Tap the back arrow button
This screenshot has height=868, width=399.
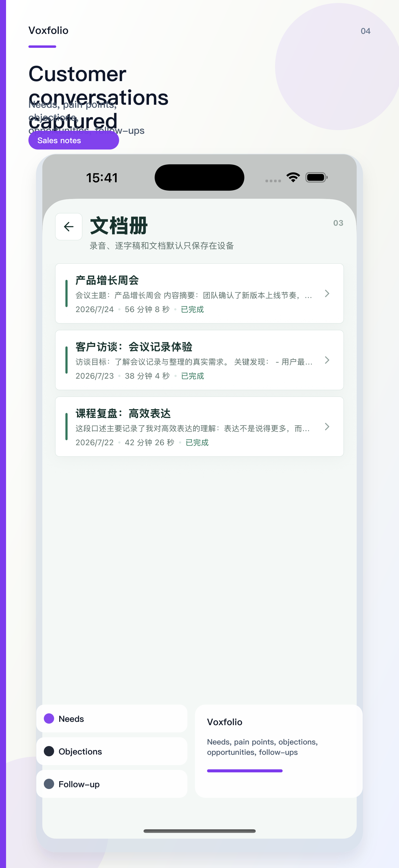(x=69, y=226)
